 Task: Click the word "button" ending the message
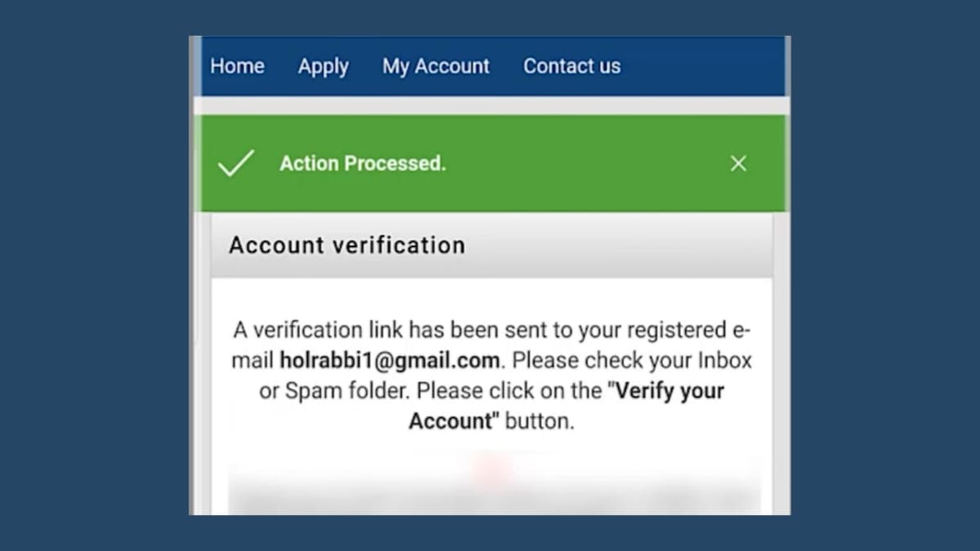pos(538,421)
